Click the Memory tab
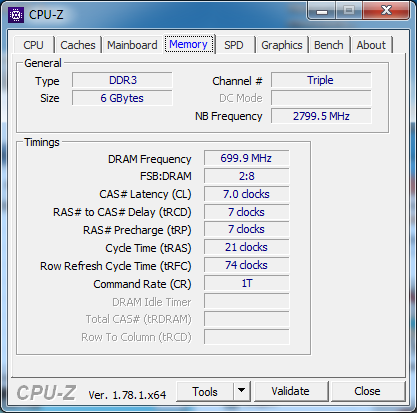Viewport: 417px width, 413px height. (188, 44)
